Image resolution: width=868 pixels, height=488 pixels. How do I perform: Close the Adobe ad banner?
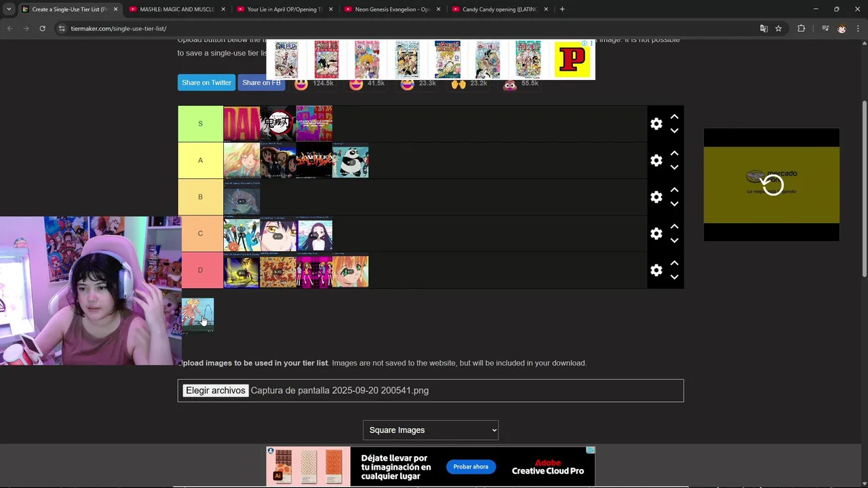pos(591,450)
